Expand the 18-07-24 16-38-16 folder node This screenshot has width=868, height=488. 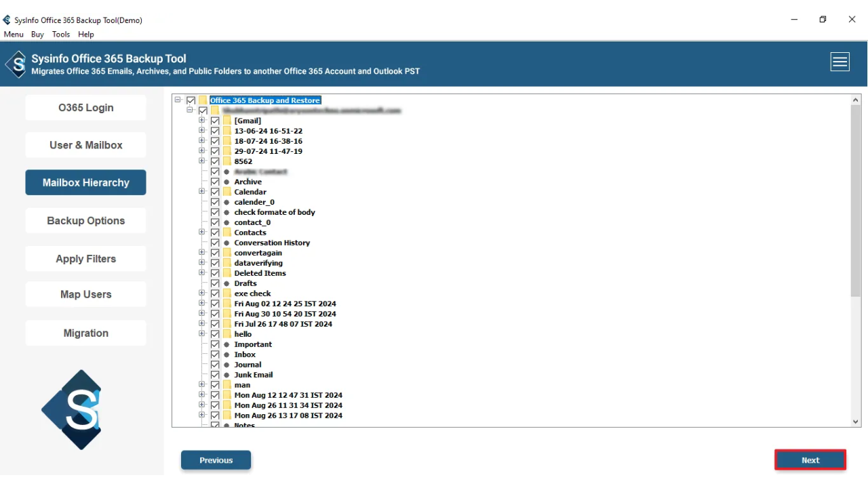click(202, 140)
